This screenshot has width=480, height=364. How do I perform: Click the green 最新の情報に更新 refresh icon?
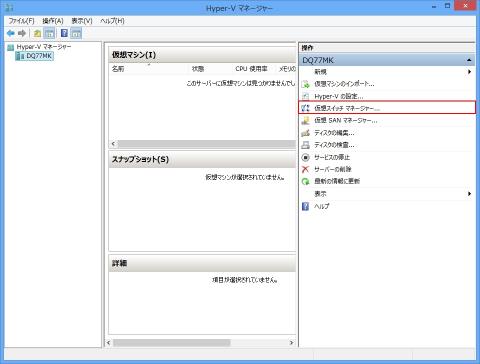coord(305,181)
